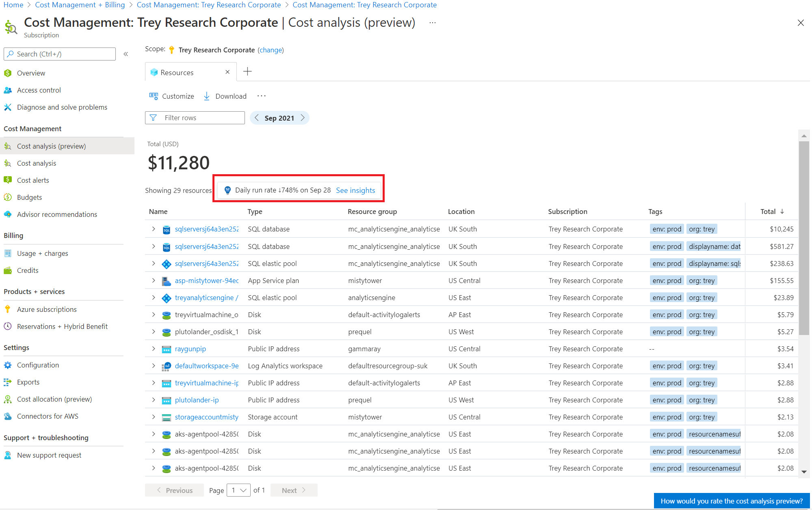
Task: Go to the previous month from Sep 2021
Action: coord(257,118)
